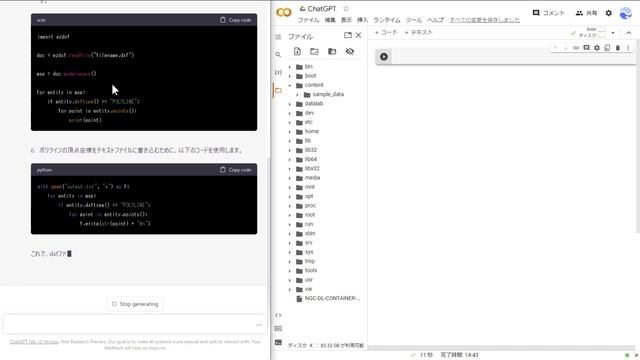Open ChatGPT Feb 13 Version link
This screenshot has width=640, height=360.
(34, 342)
